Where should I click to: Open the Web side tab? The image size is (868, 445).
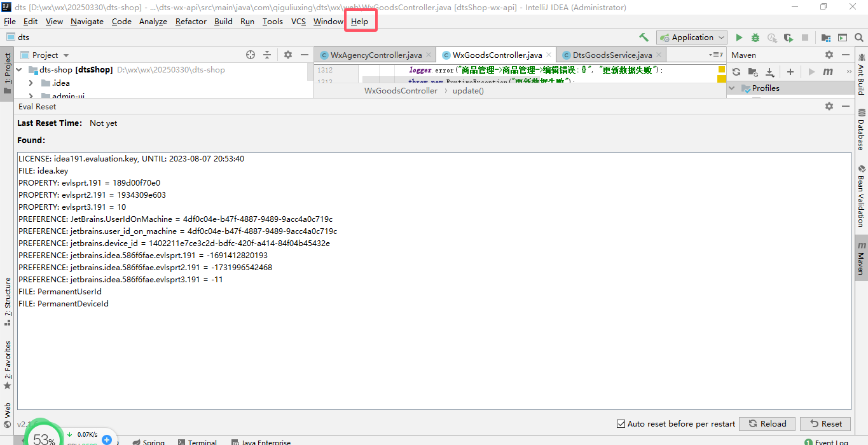[8, 415]
